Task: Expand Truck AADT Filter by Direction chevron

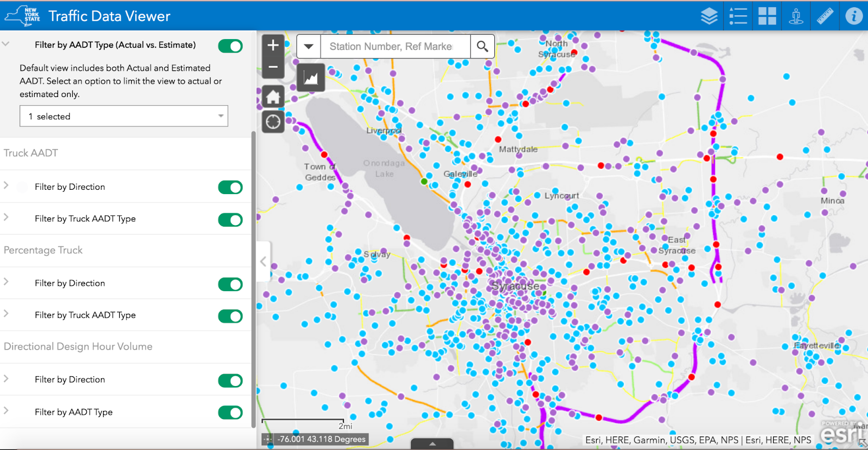Action: [6, 185]
